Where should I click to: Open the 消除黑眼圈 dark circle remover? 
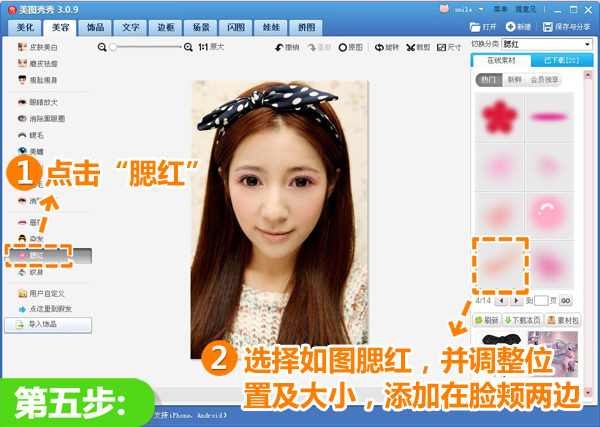(41, 119)
